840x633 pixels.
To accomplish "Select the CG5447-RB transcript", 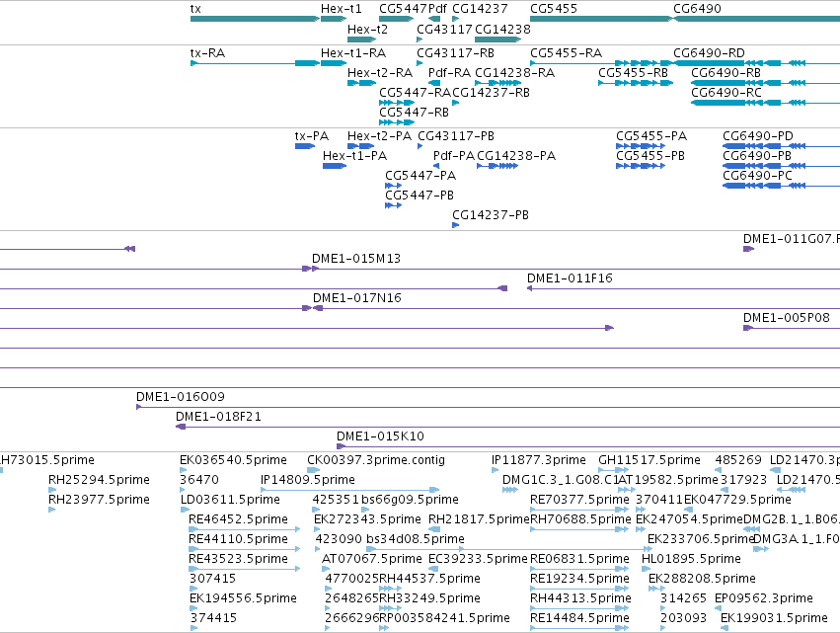I will (397, 122).
